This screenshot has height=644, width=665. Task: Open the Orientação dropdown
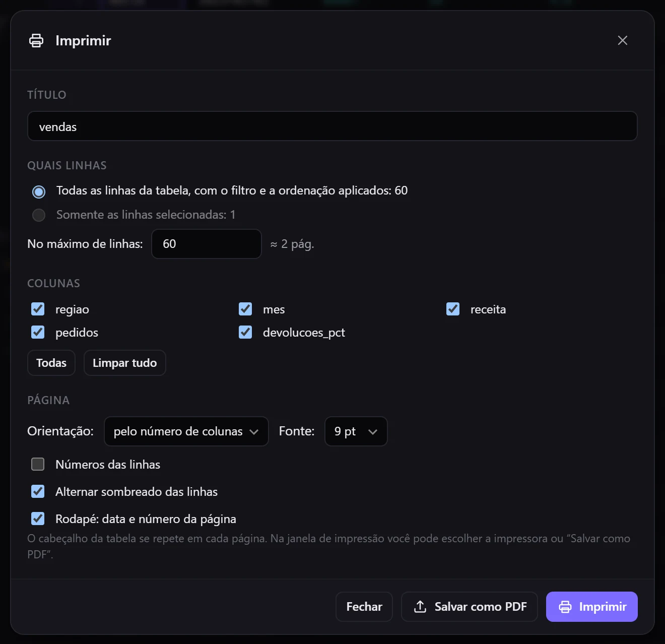click(186, 431)
